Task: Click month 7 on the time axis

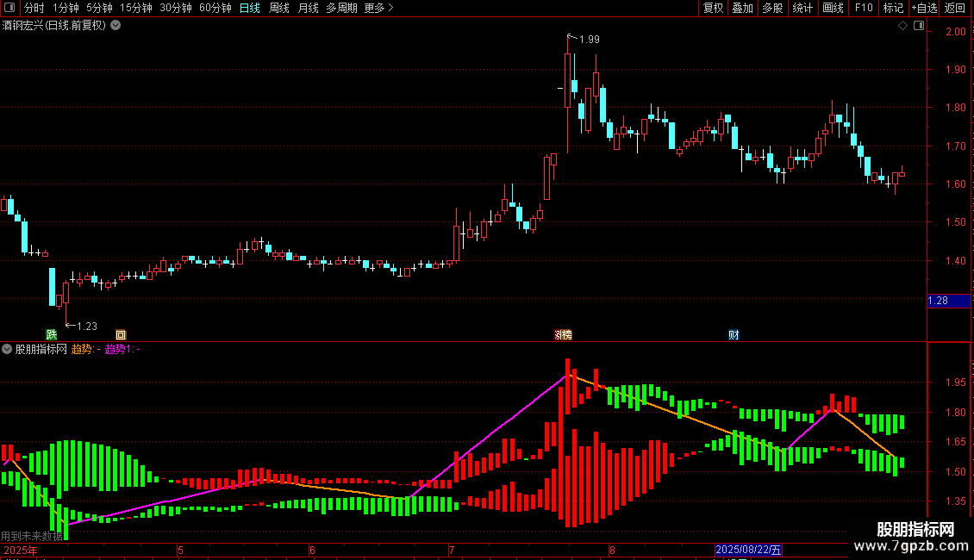Action: click(452, 550)
